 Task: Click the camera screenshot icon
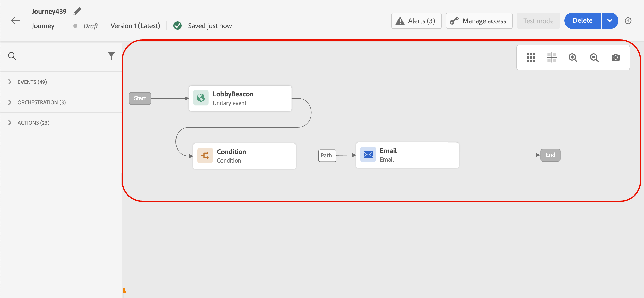(615, 58)
